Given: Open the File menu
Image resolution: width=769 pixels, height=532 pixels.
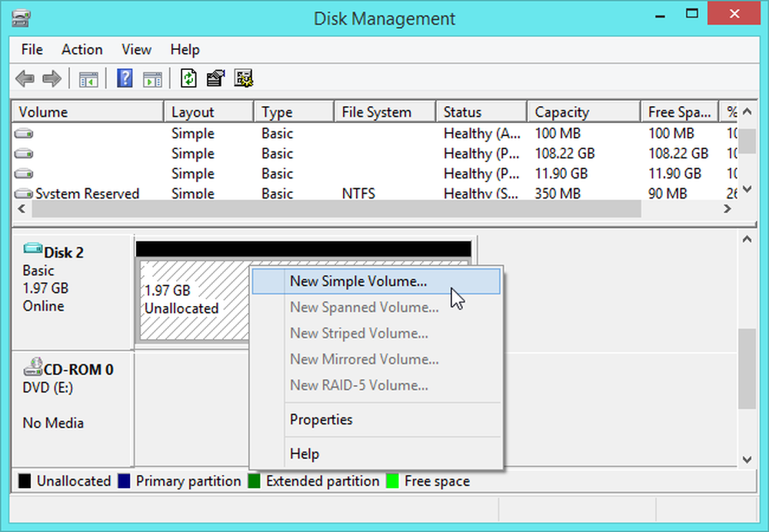Looking at the screenshot, I should coord(32,49).
